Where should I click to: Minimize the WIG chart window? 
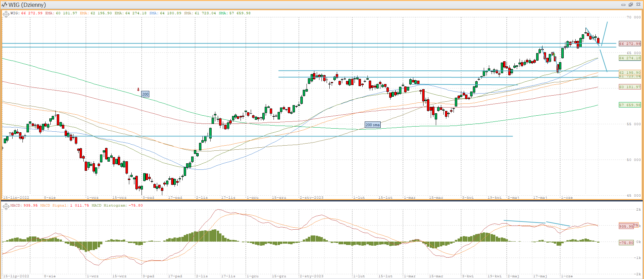tap(623, 5)
